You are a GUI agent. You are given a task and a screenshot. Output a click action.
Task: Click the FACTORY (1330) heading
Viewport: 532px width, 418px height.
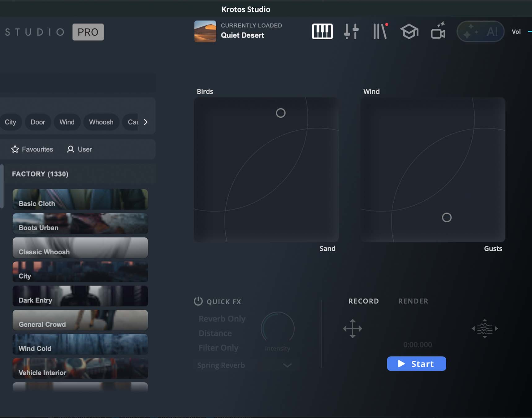(x=40, y=174)
